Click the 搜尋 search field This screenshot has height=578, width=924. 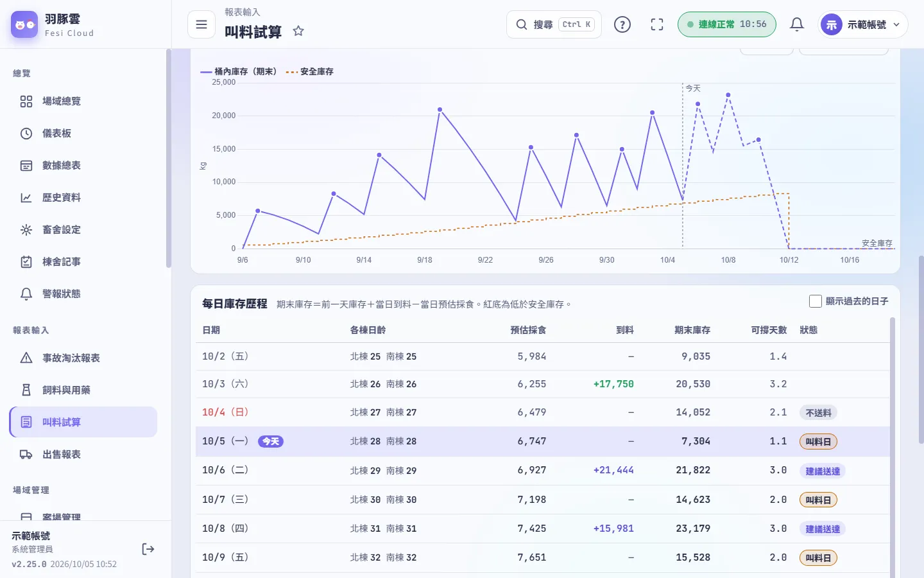[554, 24]
